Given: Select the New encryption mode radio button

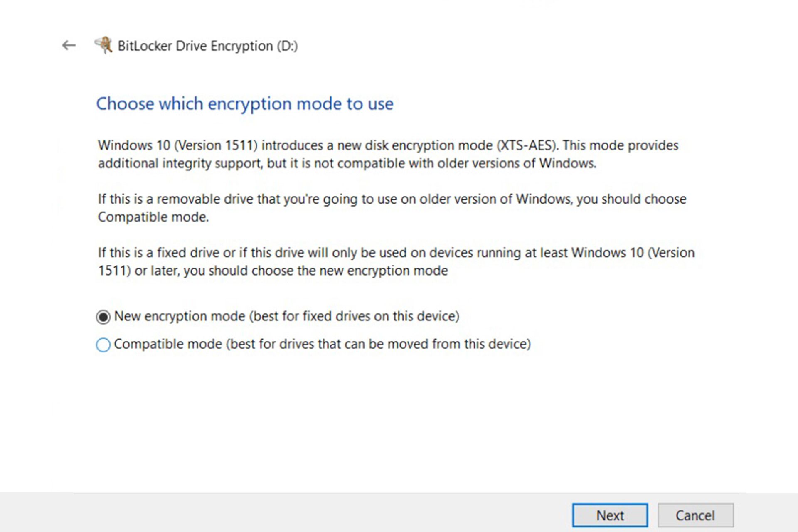Looking at the screenshot, I should (103, 317).
